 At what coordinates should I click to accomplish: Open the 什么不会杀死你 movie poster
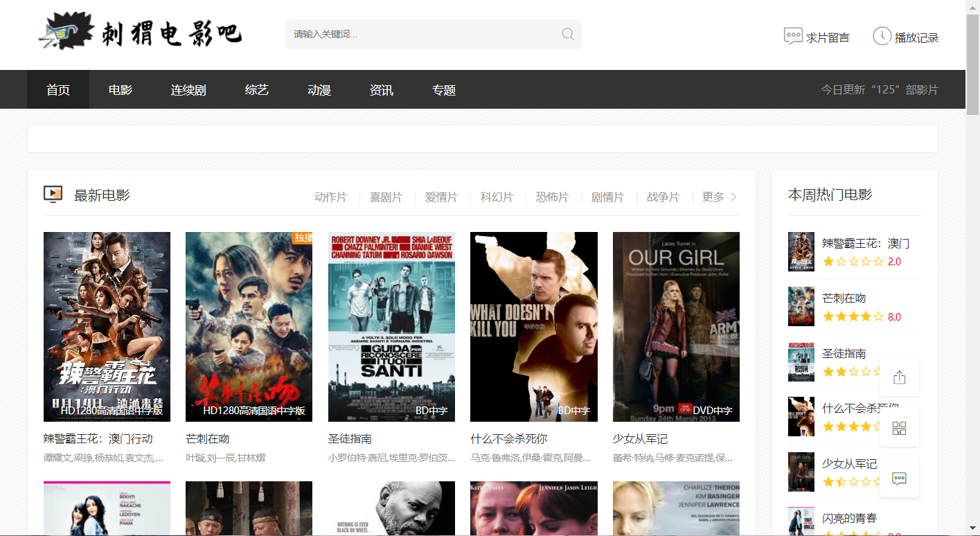(x=533, y=327)
